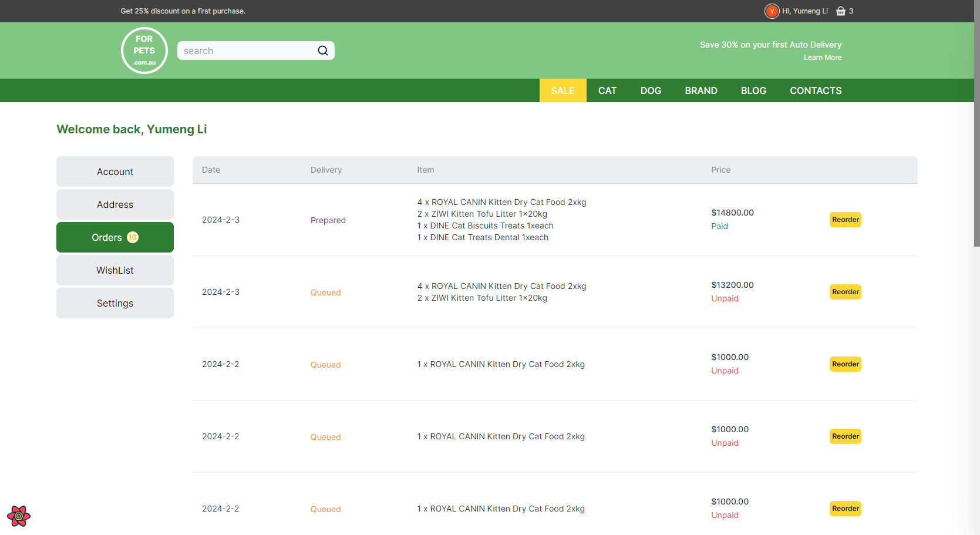Select the DINE Cat Treats Dental item
Screen dimensions: 980x535
click(483, 237)
